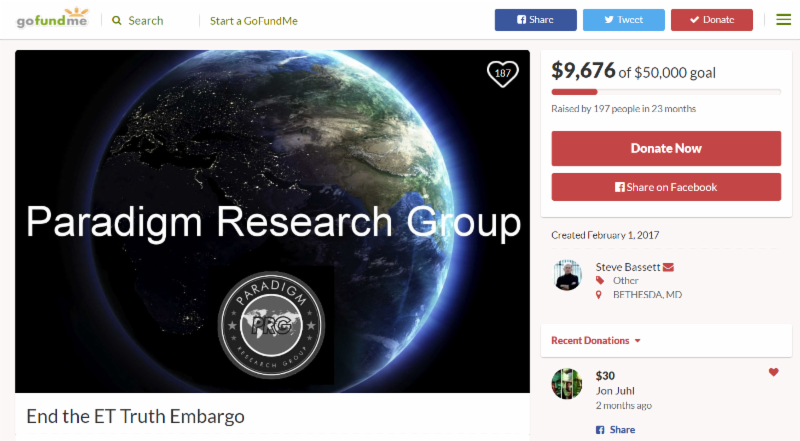The image size is (800, 441).
Task: Click the search magnifier icon
Action: tap(117, 20)
